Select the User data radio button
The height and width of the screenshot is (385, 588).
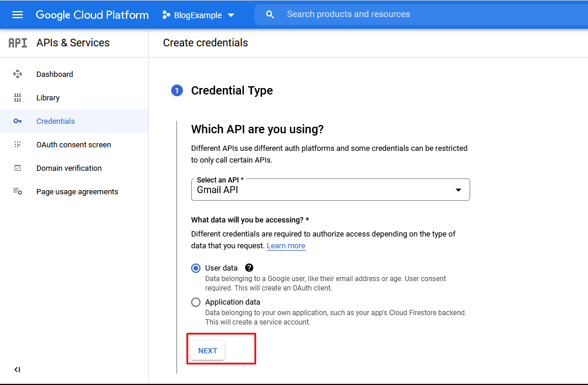[x=196, y=268]
